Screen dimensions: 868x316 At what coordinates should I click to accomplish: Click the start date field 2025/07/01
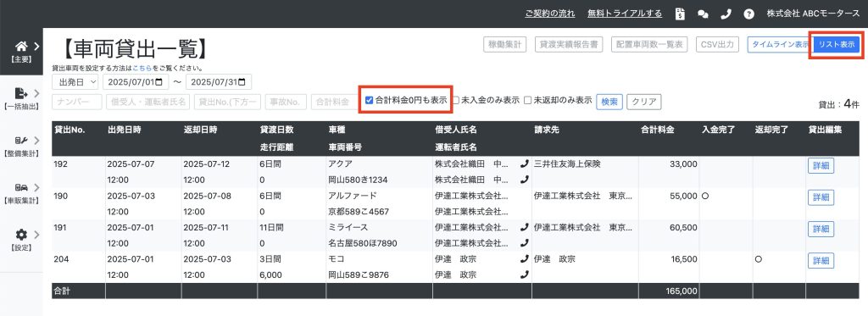click(x=135, y=82)
